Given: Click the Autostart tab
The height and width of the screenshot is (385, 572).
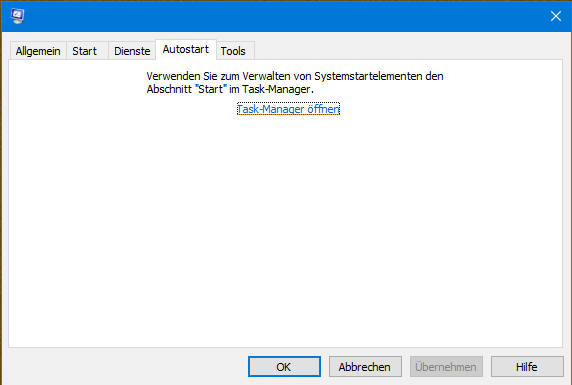Looking at the screenshot, I should pyautogui.click(x=186, y=49).
